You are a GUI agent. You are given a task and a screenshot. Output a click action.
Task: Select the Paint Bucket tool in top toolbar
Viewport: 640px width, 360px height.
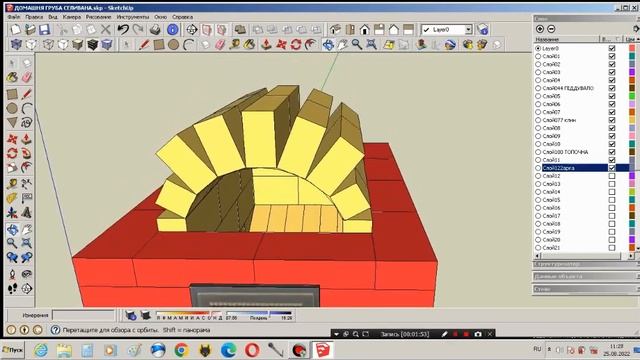click(249, 44)
